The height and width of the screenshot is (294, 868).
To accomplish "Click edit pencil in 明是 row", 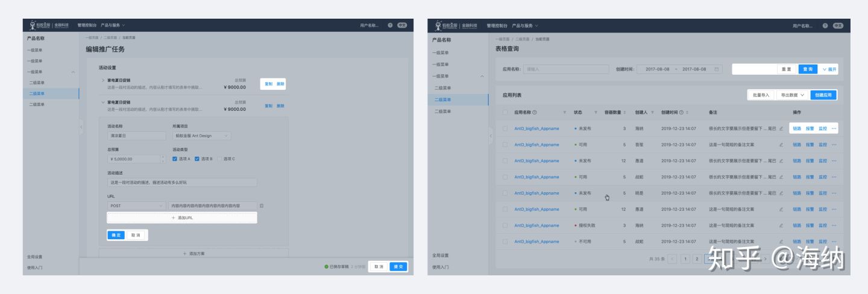I will 781,193.
